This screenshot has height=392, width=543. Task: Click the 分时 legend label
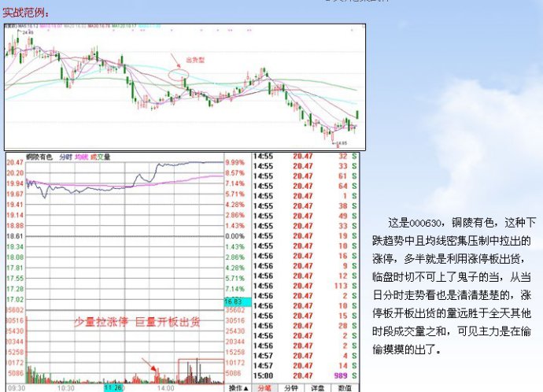65,157
